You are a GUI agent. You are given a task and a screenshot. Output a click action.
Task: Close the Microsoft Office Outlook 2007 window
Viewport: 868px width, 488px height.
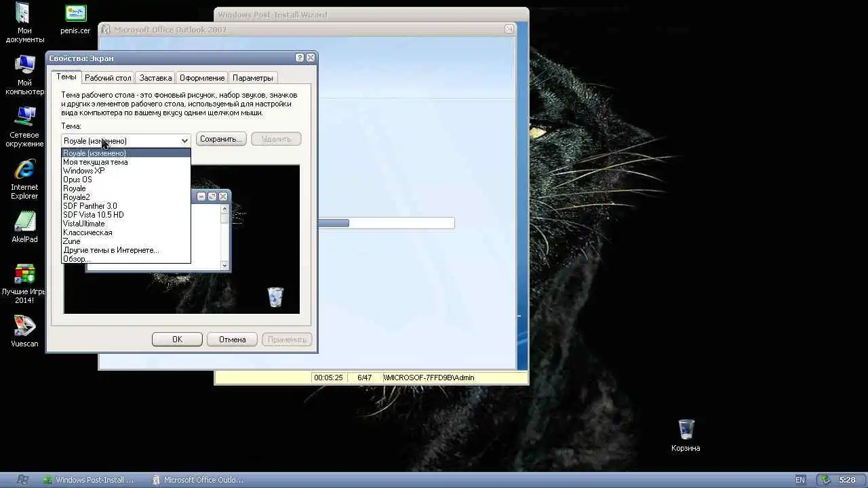[x=509, y=29]
